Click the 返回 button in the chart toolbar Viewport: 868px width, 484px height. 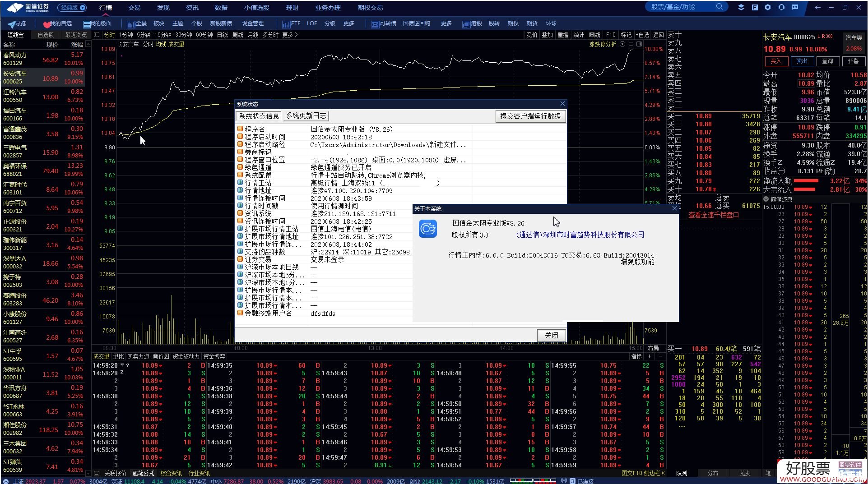659,35
